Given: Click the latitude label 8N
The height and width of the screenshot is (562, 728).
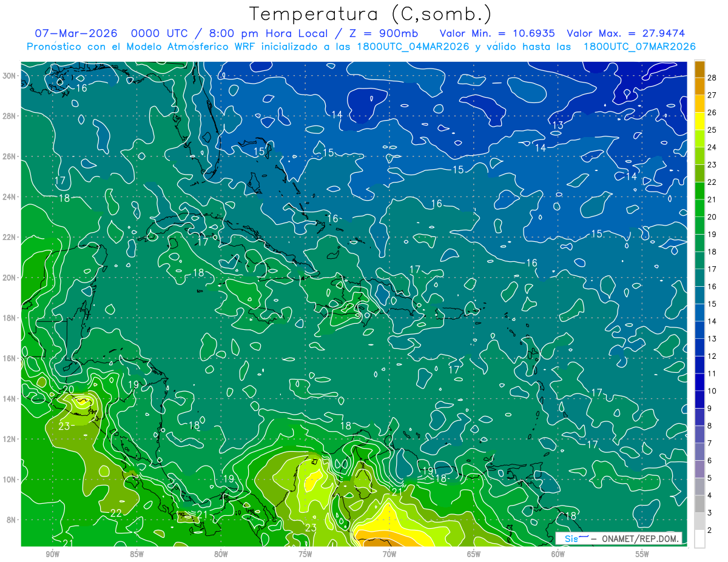Looking at the screenshot, I should click(12, 520).
